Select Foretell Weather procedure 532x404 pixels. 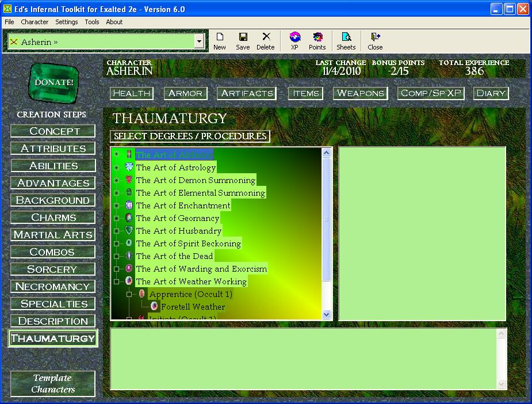(193, 307)
